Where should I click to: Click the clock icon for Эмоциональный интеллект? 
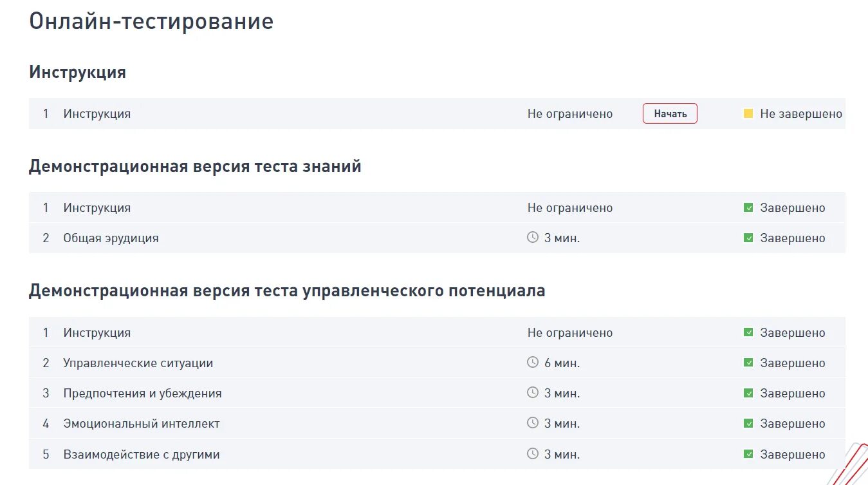[533, 423]
